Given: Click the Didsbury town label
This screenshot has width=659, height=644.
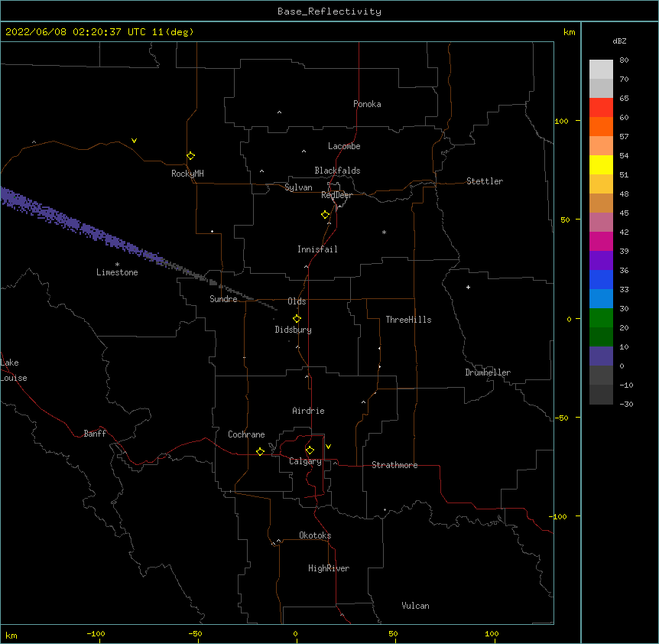Looking at the screenshot, I should tap(293, 330).
